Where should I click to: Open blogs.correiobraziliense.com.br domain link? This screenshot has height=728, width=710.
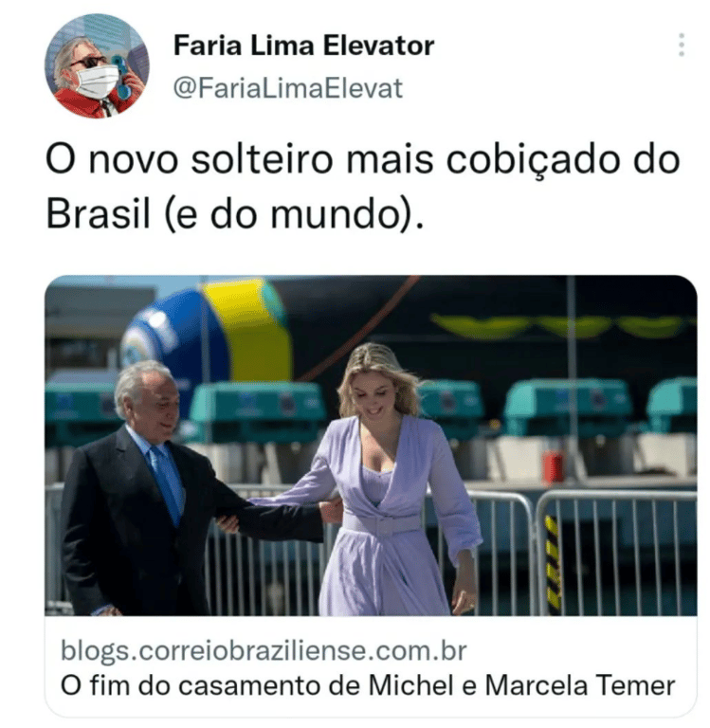coord(264,650)
